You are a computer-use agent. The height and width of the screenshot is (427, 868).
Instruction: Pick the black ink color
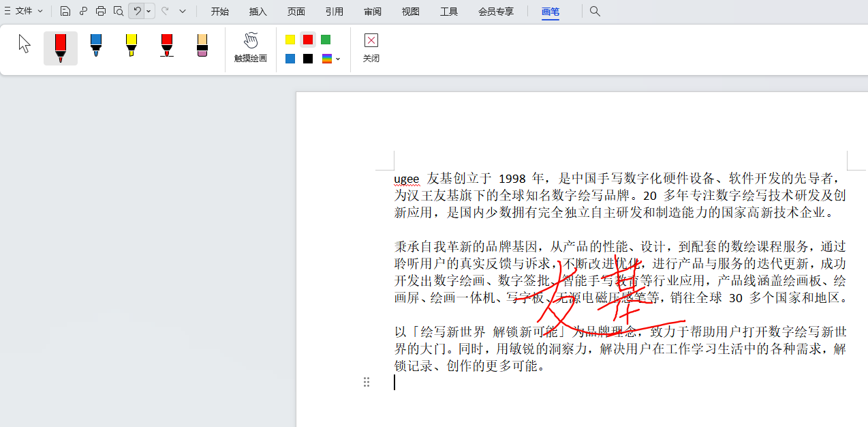tap(308, 59)
